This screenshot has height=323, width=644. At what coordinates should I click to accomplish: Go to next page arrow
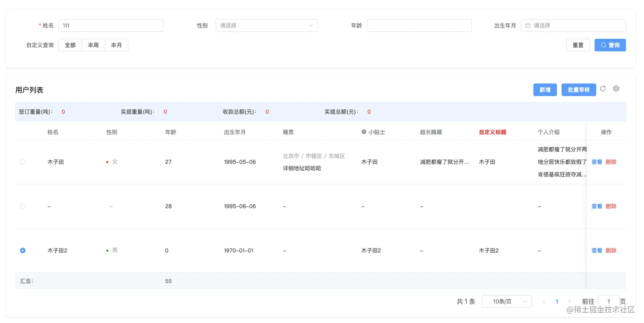(569, 301)
